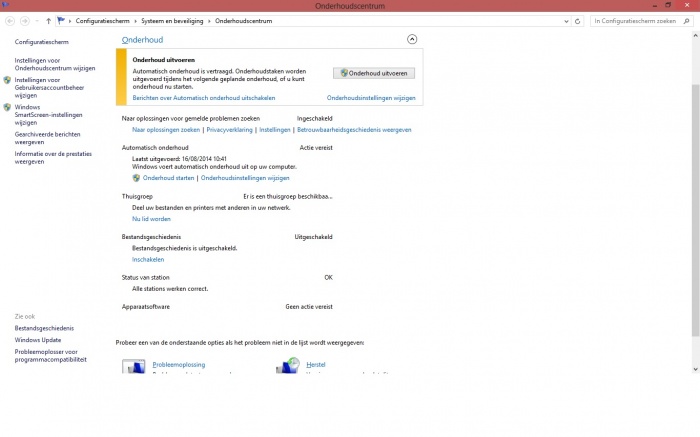Image resolution: width=700 pixels, height=437 pixels.
Task: Click the Back navigation arrow
Action: (x=10, y=21)
